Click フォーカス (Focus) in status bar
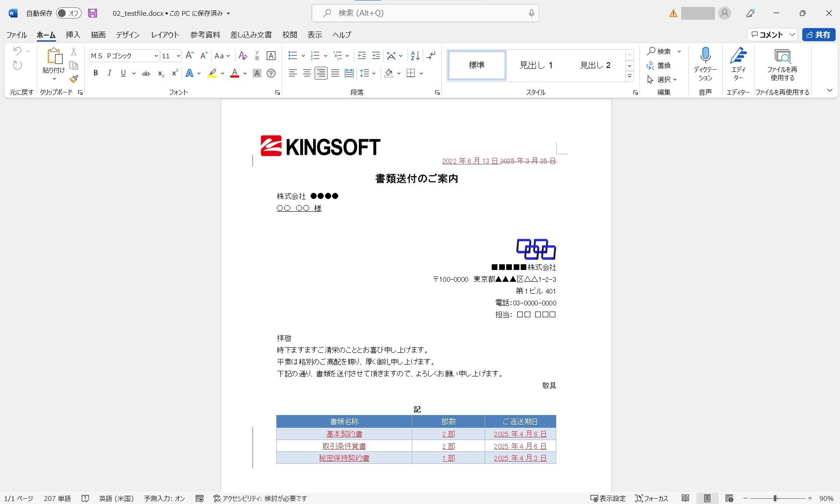The width and height of the screenshot is (840, 504). pyautogui.click(x=652, y=498)
